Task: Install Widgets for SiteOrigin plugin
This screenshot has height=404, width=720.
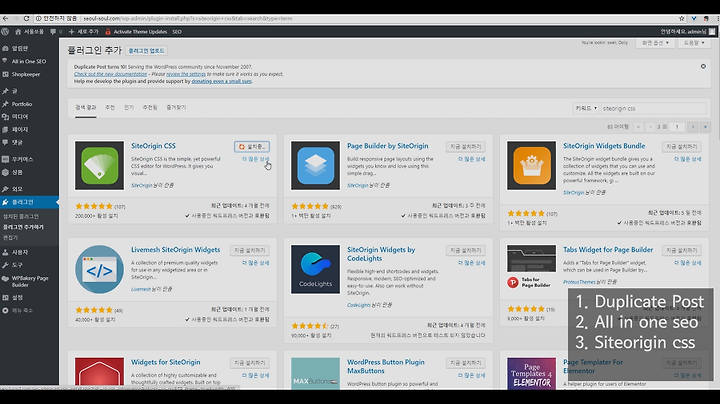Action: coord(250,363)
